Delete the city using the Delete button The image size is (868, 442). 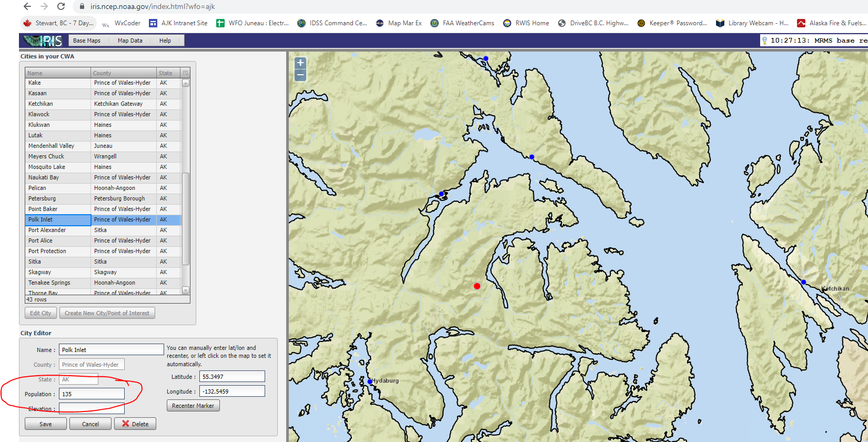point(135,424)
